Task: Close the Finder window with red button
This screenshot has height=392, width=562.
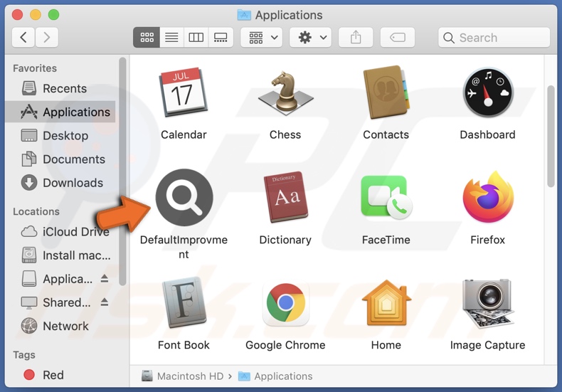Action: 17,15
